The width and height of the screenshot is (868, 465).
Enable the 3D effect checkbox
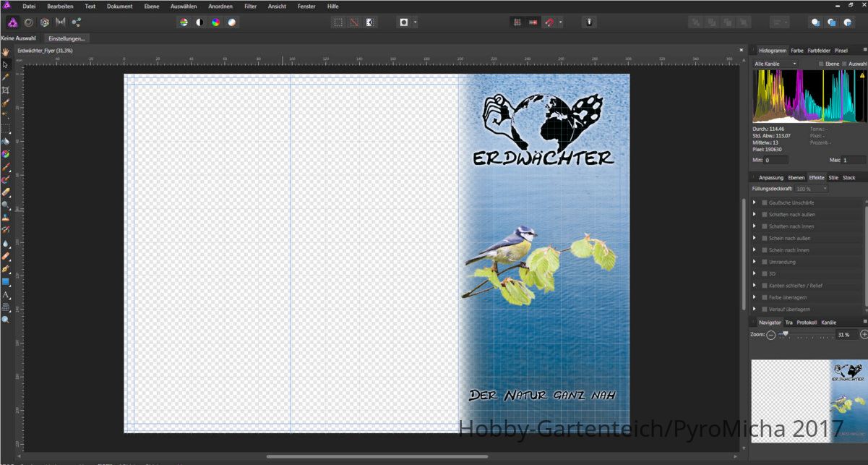[x=765, y=274]
